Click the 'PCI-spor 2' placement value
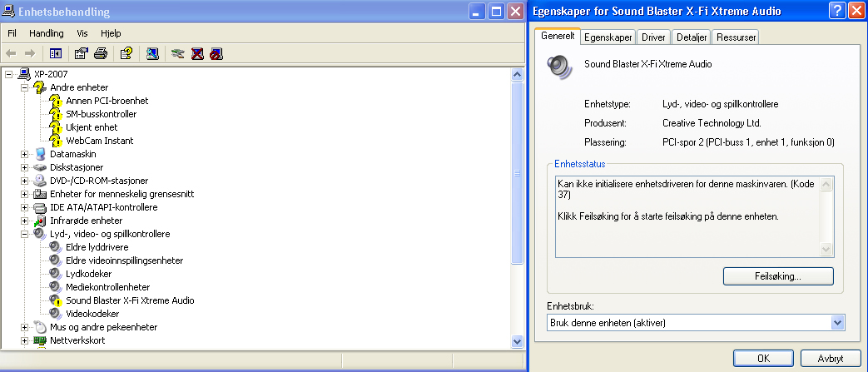 coord(748,142)
